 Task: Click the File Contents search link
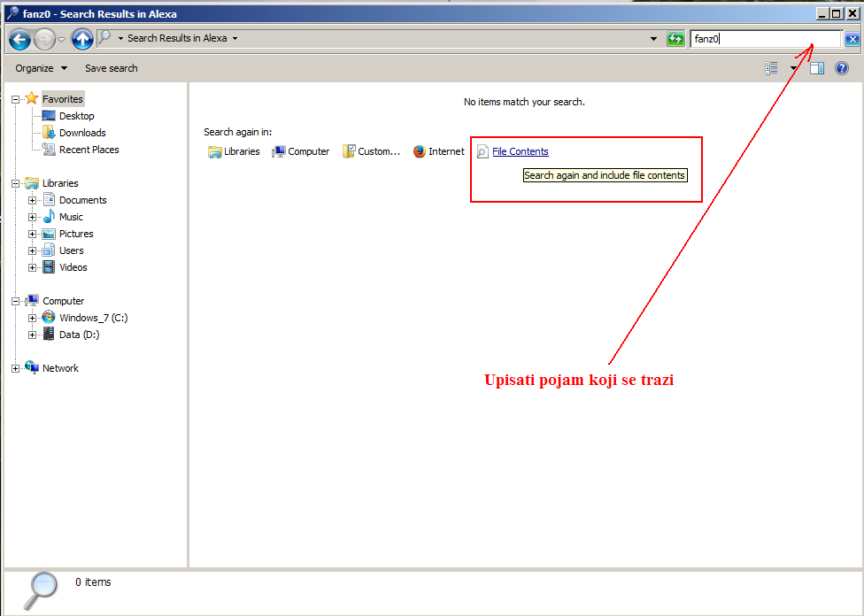520,151
